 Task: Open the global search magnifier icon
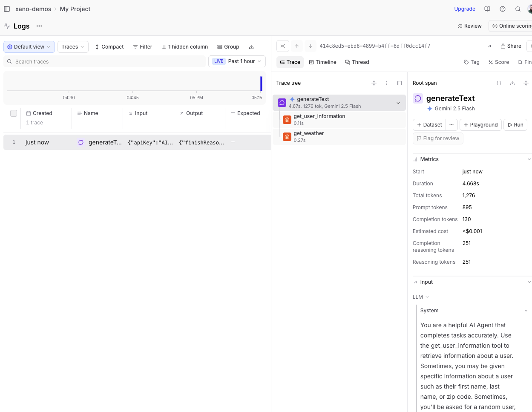518,9
